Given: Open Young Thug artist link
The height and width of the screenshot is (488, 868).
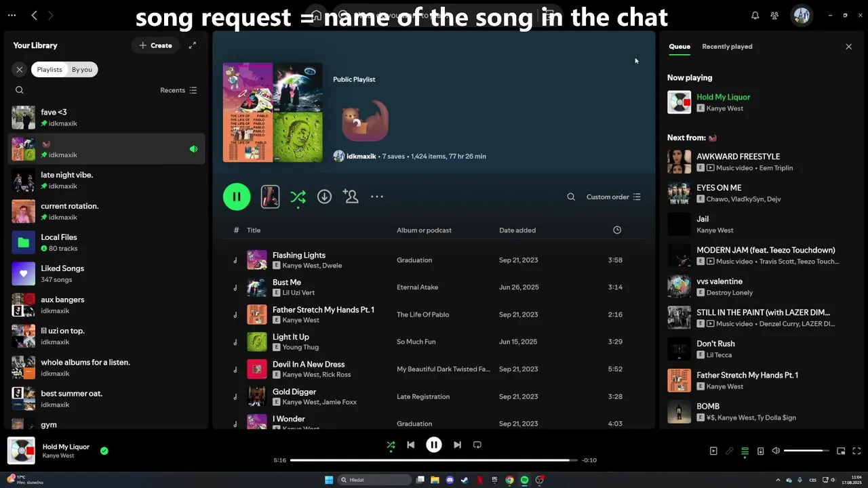Looking at the screenshot, I should [x=300, y=347].
